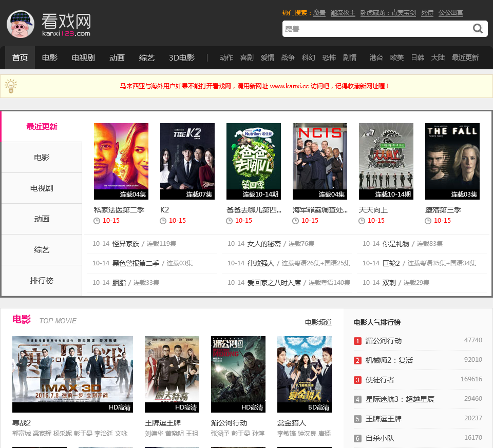The width and height of the screenshot is (493, 448).
Task: Open 天天向上 poster thumbnail
Action: pos(386,161)
